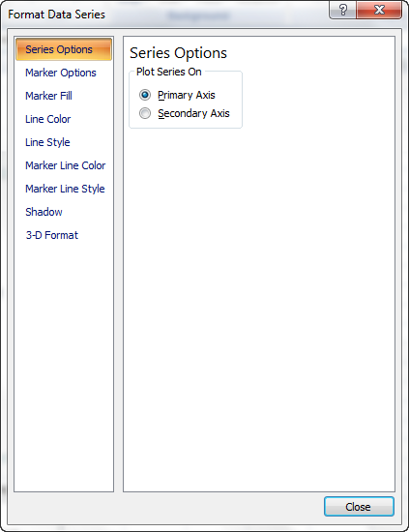The height and width of the screenshot is (532, 409).
Task: Click the Plot Series On group label
Action: (169, 72)
